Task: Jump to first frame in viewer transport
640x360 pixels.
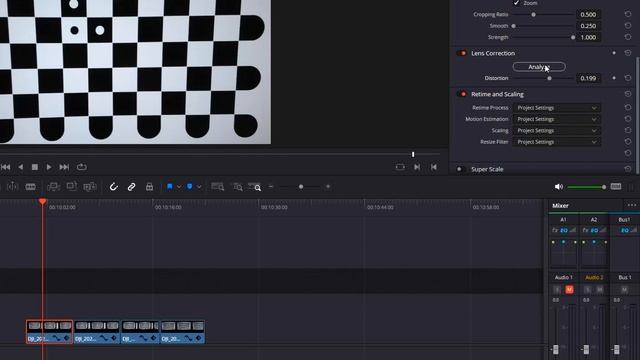Action: coord(6,167)
